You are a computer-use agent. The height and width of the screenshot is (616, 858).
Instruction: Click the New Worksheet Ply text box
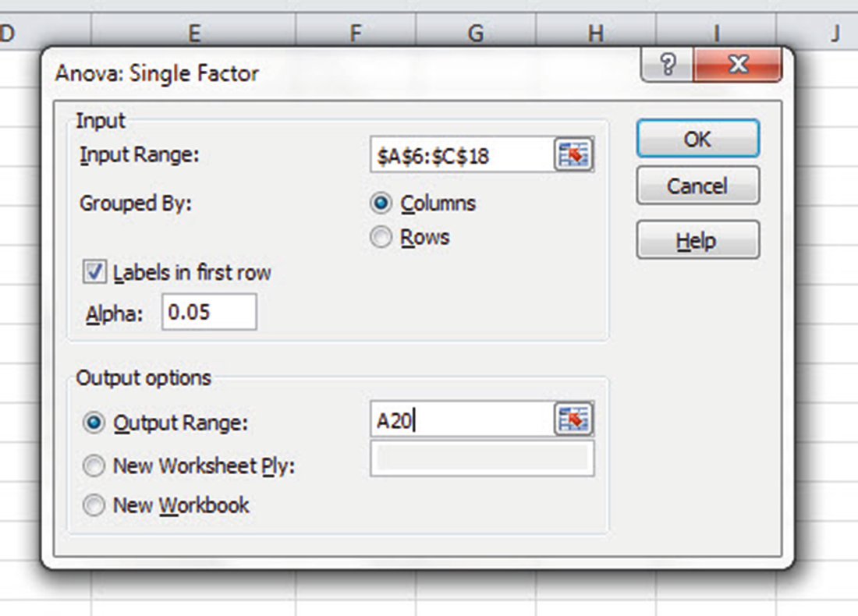click(x=482, y=459)
